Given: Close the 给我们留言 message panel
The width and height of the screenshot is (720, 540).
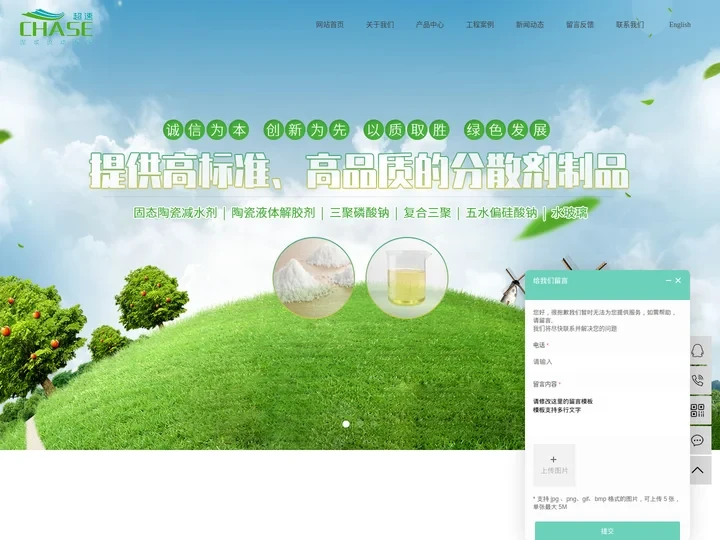Looking at the screenshot, I should point(678,280).
